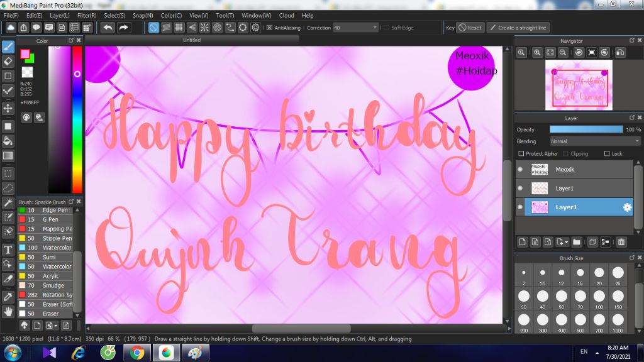Open Internet Explorer from taskbar
Screen dimensions: 644x362
(x=78, y=353)
